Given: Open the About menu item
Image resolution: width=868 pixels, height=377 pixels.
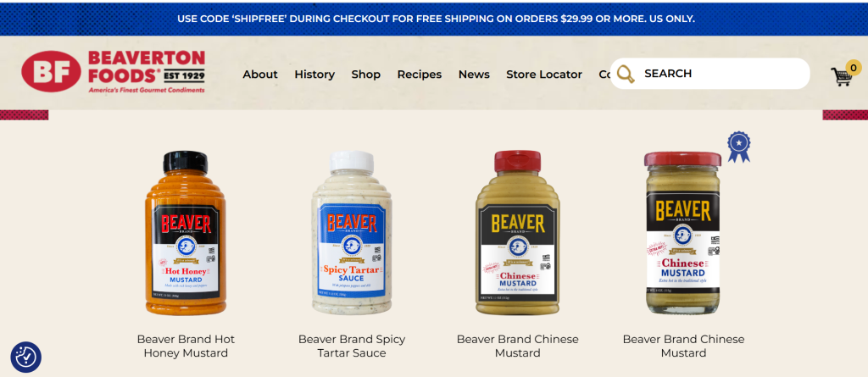Looking at the screenshot, I should tap(260, 75).
